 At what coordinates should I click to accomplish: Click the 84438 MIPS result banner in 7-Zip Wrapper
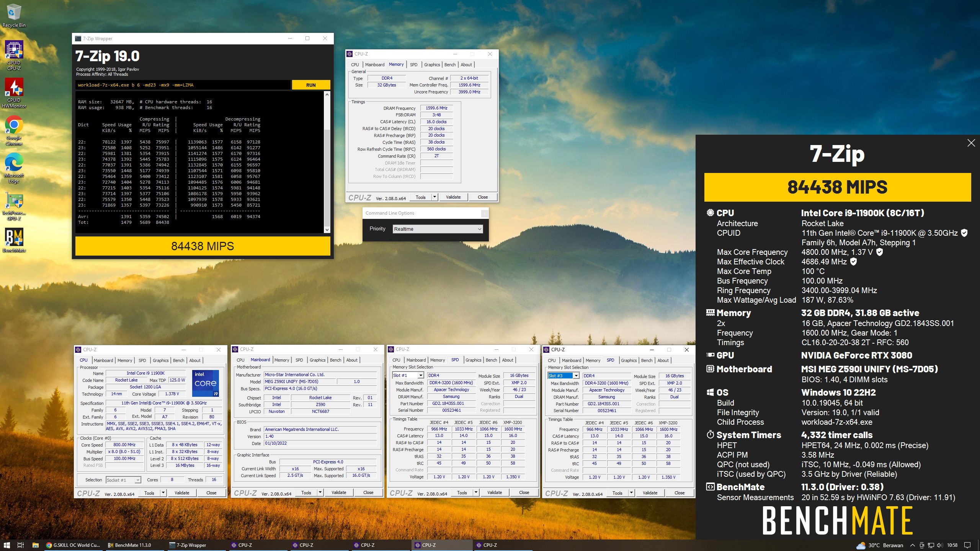click(x=203, y=246)
